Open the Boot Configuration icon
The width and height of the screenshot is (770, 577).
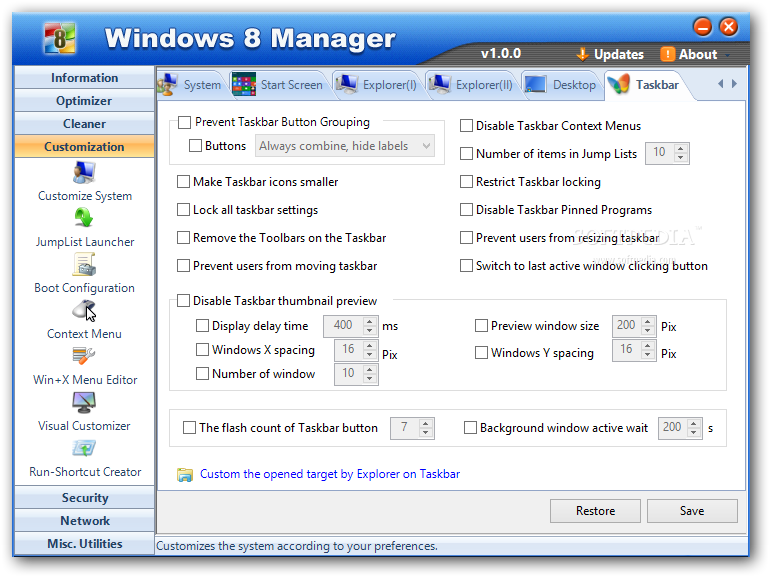(x=84, y=264)
